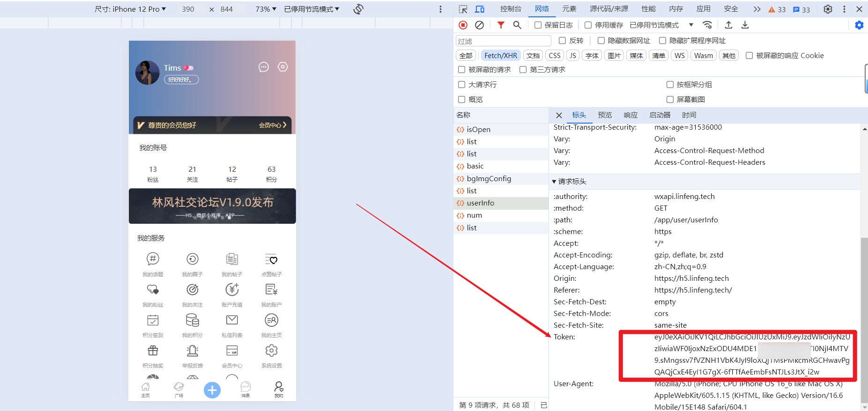Viewport: 868px width, 411px height.
Task: Expand more DevTools tabs chevron
Action: tap(757, 9)
